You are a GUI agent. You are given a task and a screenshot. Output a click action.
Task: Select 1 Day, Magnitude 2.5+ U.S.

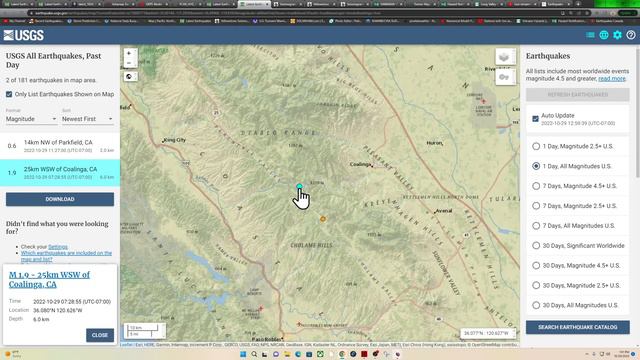tap(536, 146)
